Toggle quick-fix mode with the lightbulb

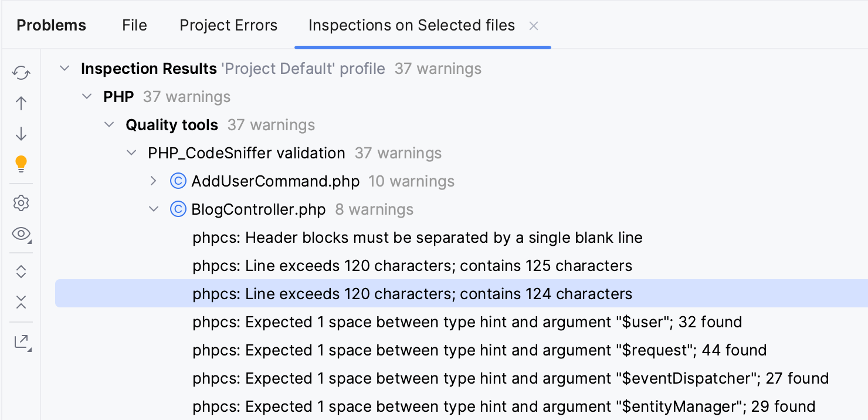(21, 164)
